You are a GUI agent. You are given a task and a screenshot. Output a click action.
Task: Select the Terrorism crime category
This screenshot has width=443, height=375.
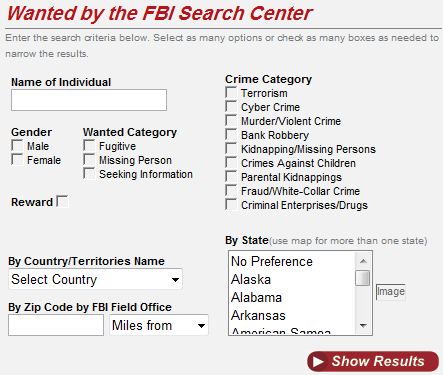(x=231, y=93)
